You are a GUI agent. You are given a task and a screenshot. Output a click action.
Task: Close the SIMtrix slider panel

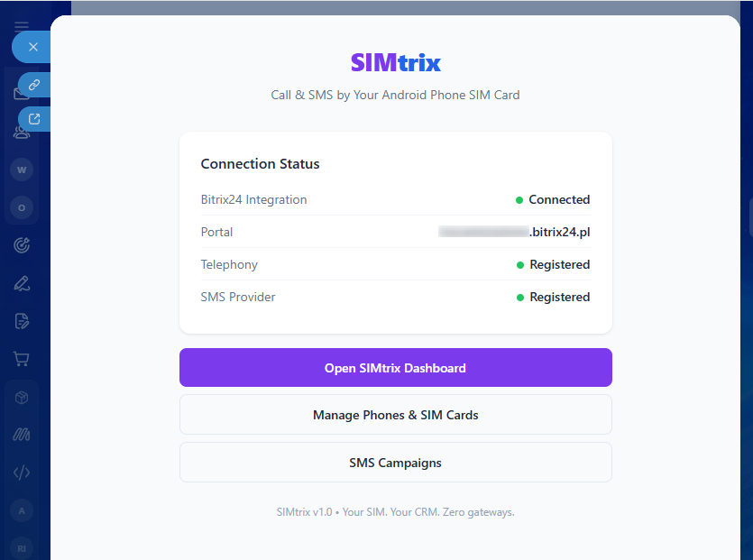33,47
